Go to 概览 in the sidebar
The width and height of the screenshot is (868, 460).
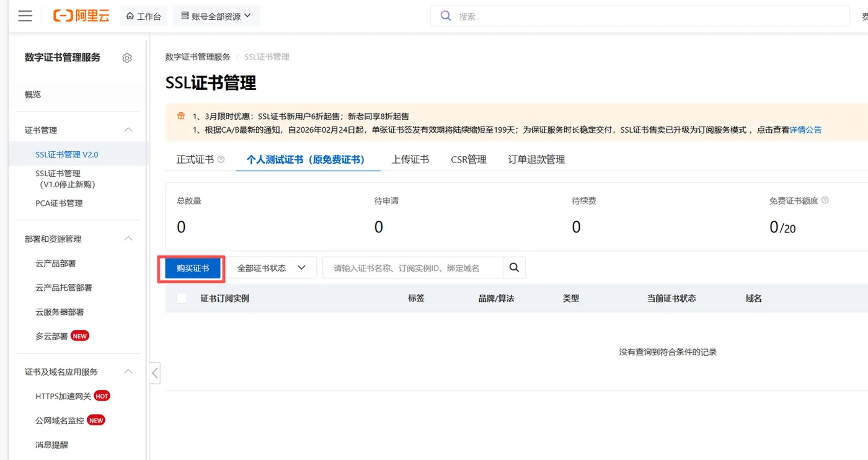[x=33, y=94]
